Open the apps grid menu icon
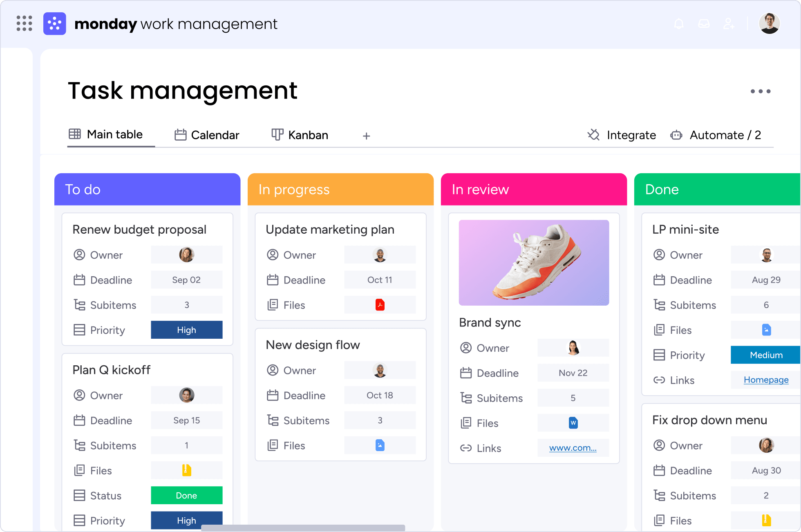Viewport: 801px width, 532px height. 24,23
